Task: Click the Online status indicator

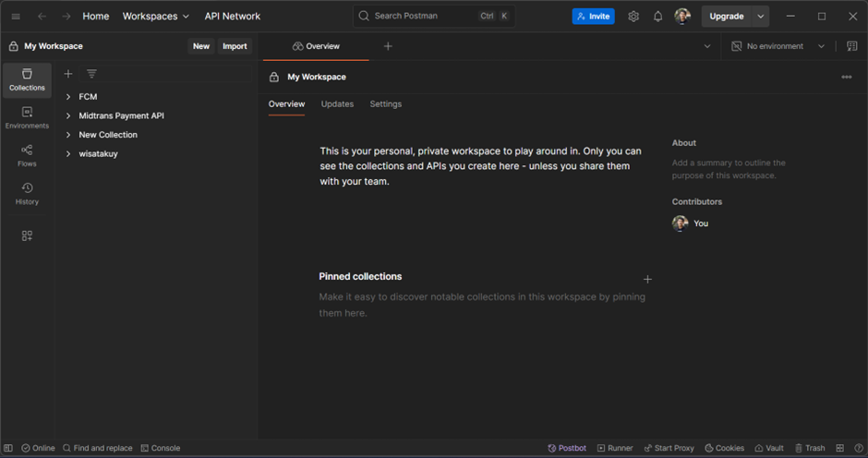Action: point(38,448)
